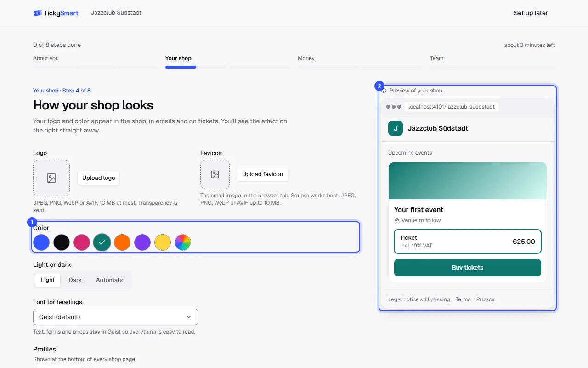Go to the Team section
The height and width of the screenshot is (368, 588).
[x=437, y=58]
